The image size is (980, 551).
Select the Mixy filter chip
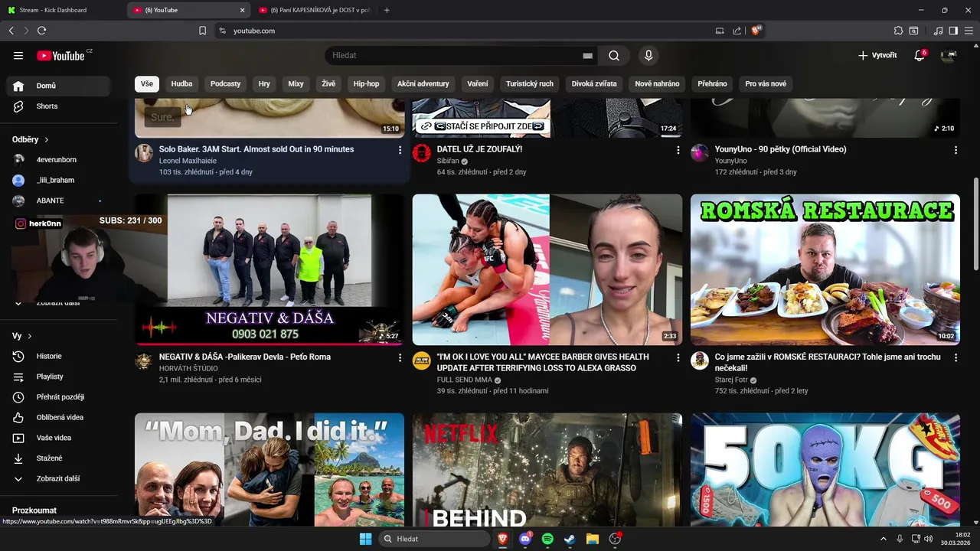296,84
